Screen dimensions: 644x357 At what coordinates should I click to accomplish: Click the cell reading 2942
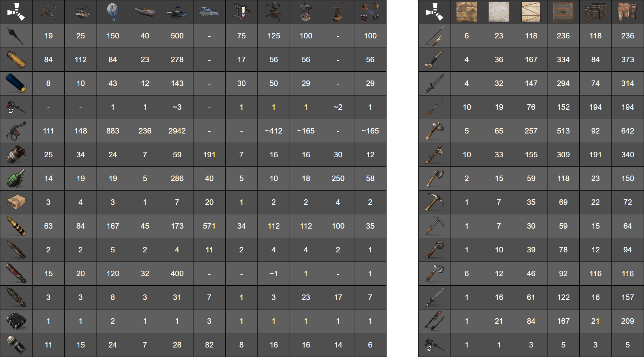pos(177,131)
